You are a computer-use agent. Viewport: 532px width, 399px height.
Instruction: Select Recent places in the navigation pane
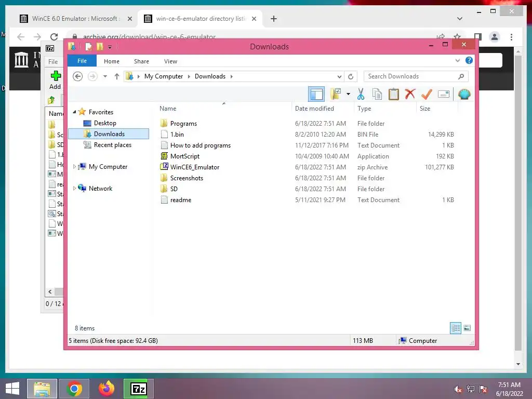tap(112, 145)
